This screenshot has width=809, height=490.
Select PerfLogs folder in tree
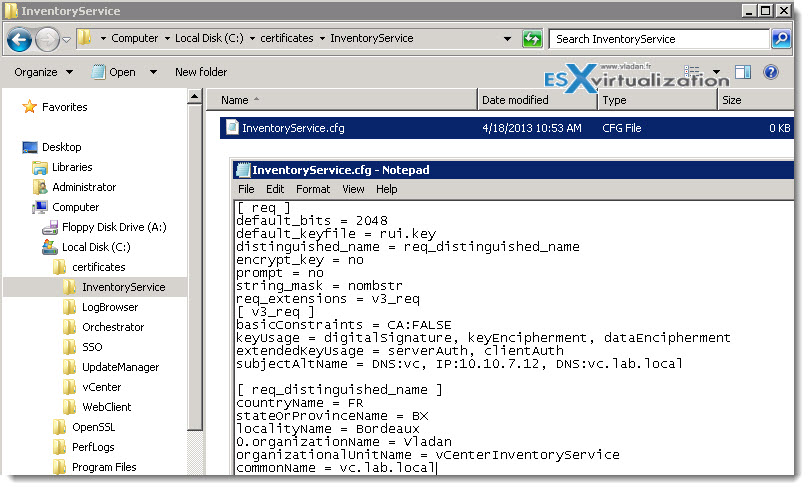coord(93,447)
